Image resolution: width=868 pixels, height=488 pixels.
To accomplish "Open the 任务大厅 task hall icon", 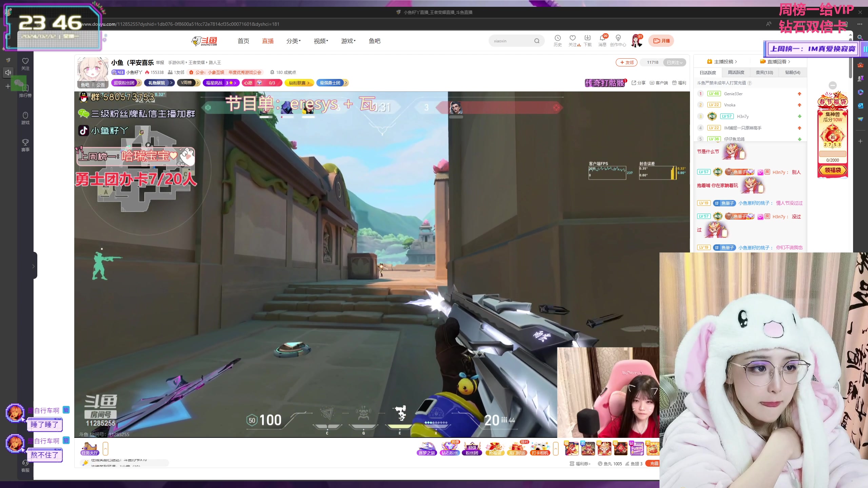I will [90, 449].
